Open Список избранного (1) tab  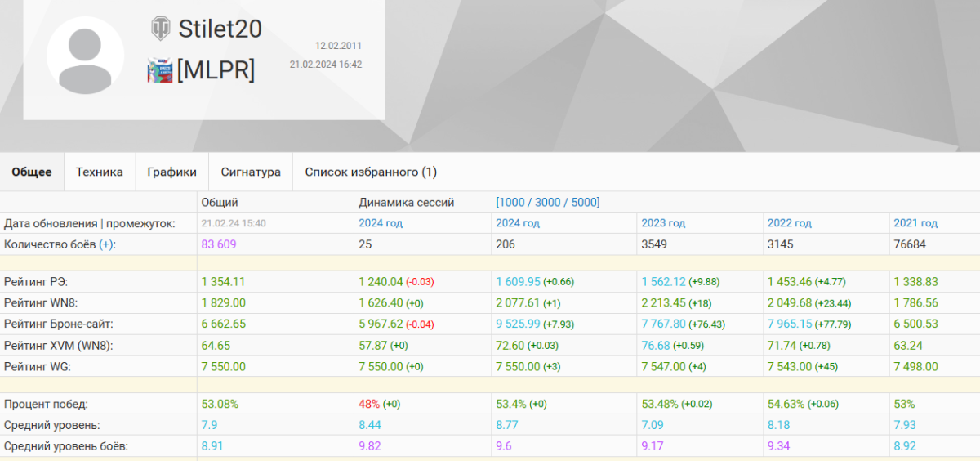pyautogui.click(x=371, y=172)
